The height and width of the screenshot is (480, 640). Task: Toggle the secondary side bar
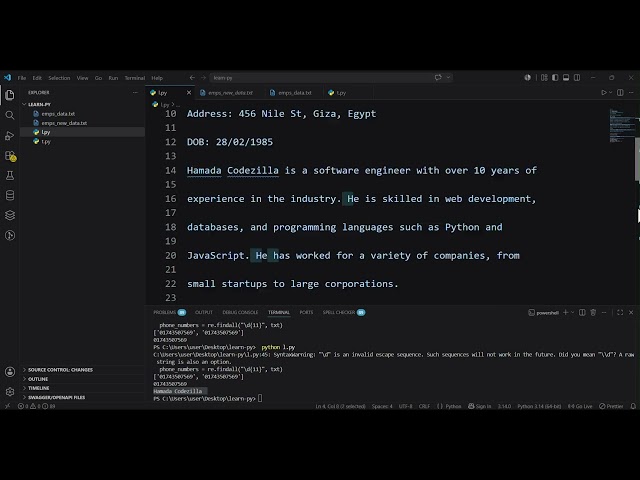577,78
